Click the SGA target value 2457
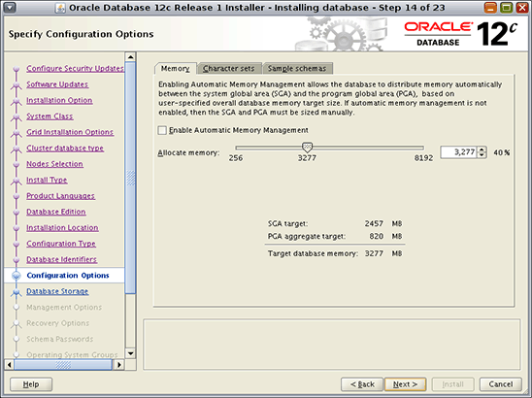The image size is (532, 398). tap(374, 223)
